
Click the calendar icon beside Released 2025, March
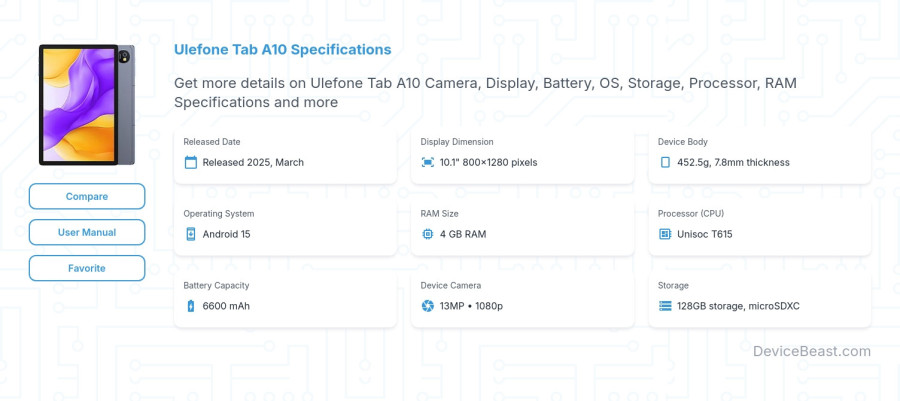[x=191, y=162]
